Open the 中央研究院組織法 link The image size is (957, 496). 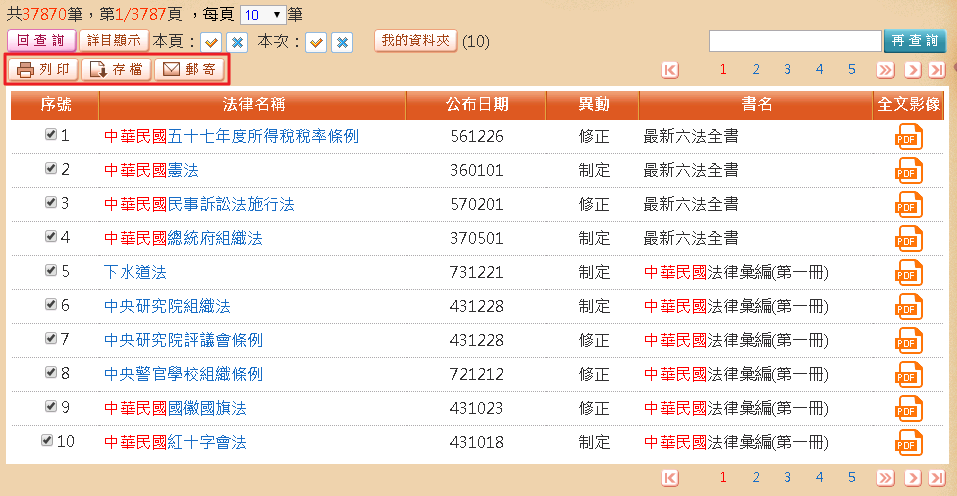pos(167,306)
